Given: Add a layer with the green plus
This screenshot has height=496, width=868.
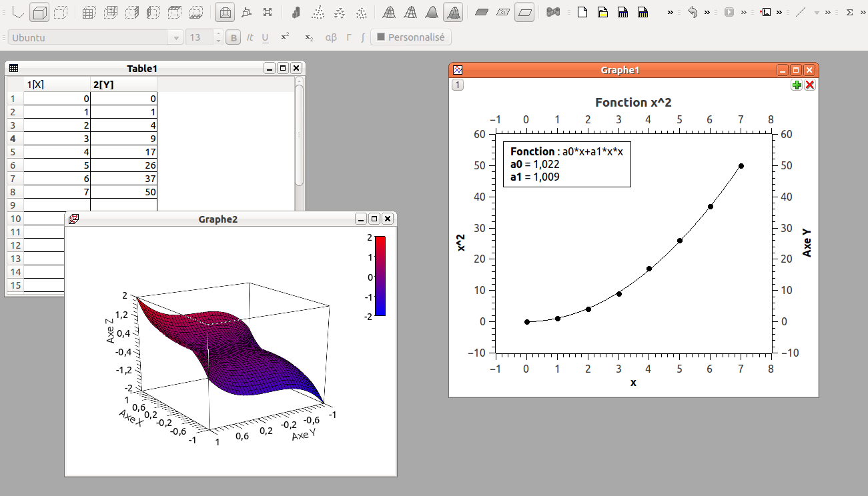Looking at the screenshot, I should pyautogui.click(x=797, y=85).
